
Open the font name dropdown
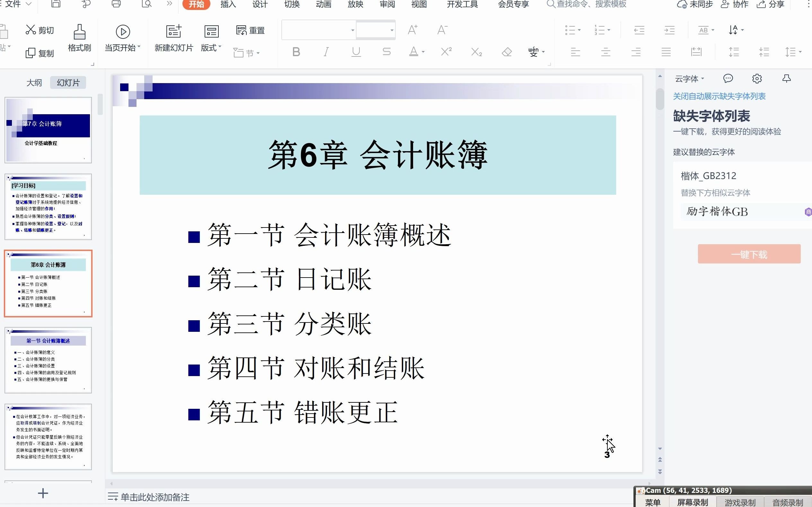coord(352,30)
